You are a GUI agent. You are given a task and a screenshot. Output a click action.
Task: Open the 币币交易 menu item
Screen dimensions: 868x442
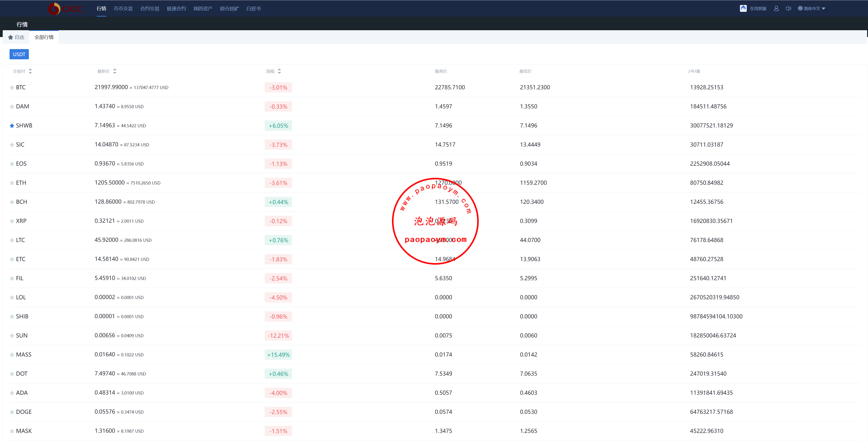tap(123, 9)
